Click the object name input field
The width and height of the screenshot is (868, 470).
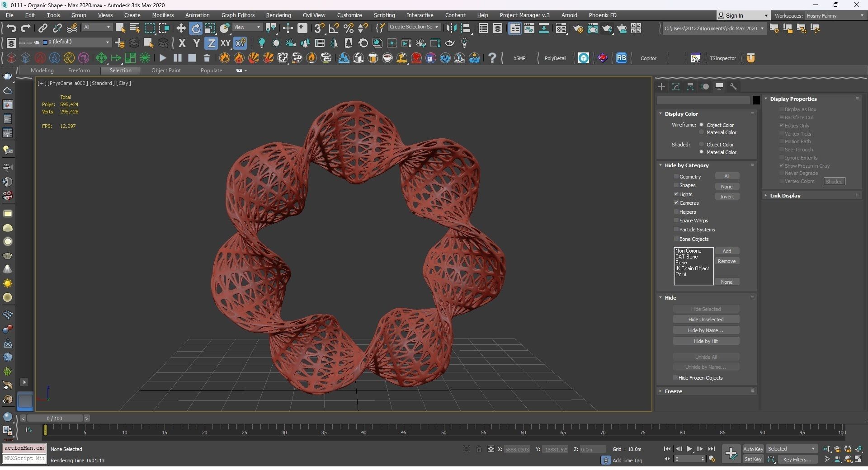pyautogui.click(x=703, y=100)
